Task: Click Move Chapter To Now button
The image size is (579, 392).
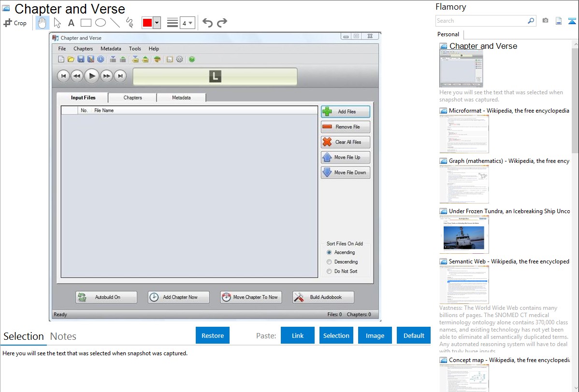Action: tap(251, 297)
